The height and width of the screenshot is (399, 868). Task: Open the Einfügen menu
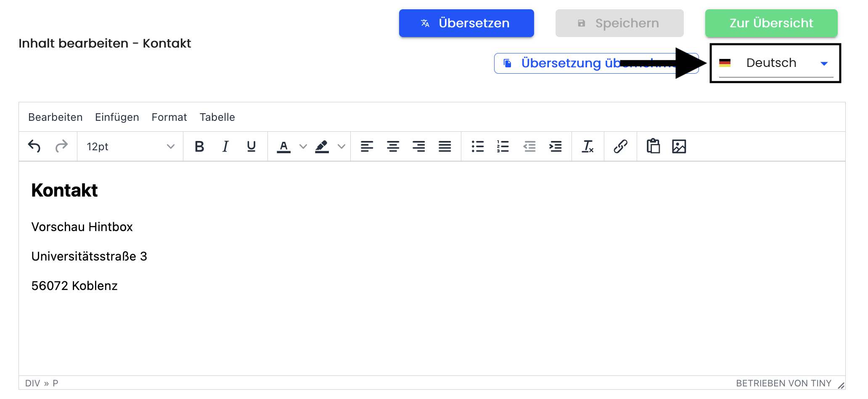(x=117, y=117)
